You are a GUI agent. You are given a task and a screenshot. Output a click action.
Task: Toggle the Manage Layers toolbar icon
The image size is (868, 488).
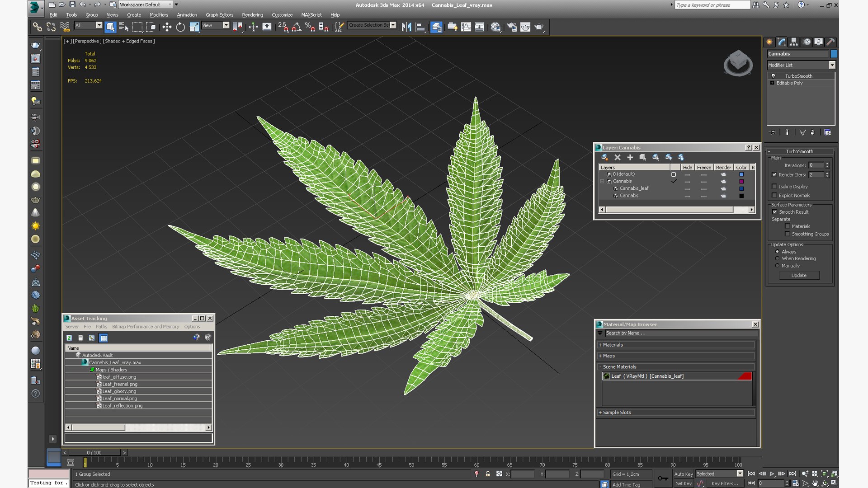pyautogui.click(x=436, y=27)
